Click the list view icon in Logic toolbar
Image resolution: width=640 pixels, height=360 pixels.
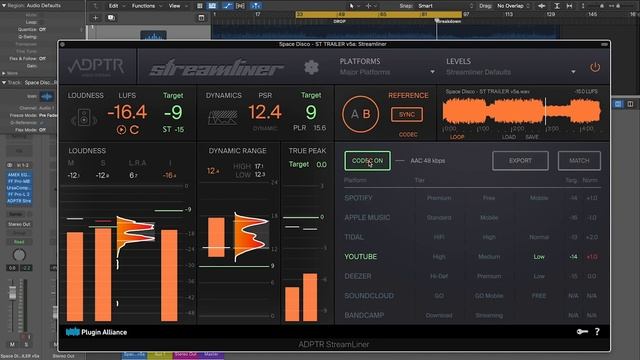click(200, 6)
